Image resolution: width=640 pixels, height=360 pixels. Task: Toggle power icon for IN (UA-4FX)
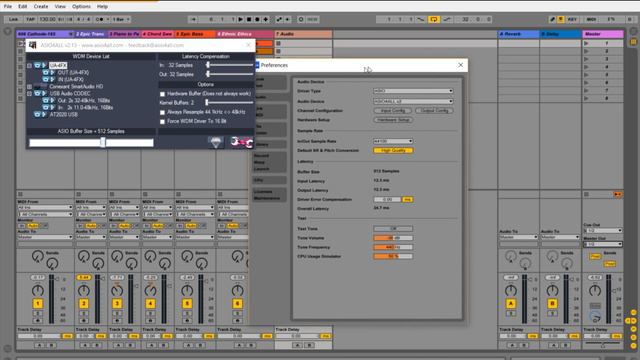pyautogui.click(x=46, y=79)
